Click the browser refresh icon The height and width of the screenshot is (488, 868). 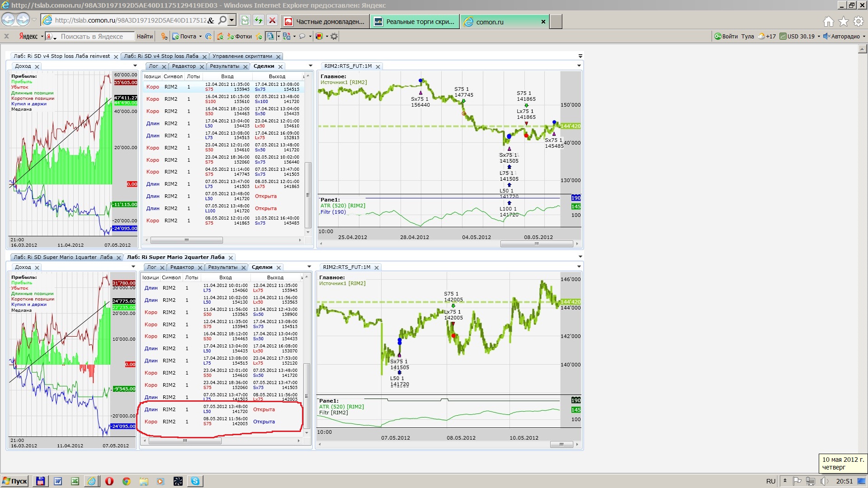[258, 20]
